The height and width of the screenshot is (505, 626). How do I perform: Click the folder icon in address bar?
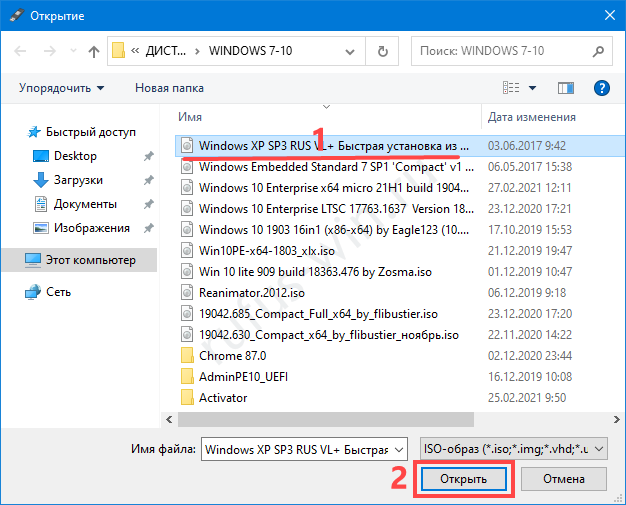click(x=118, y=51)
